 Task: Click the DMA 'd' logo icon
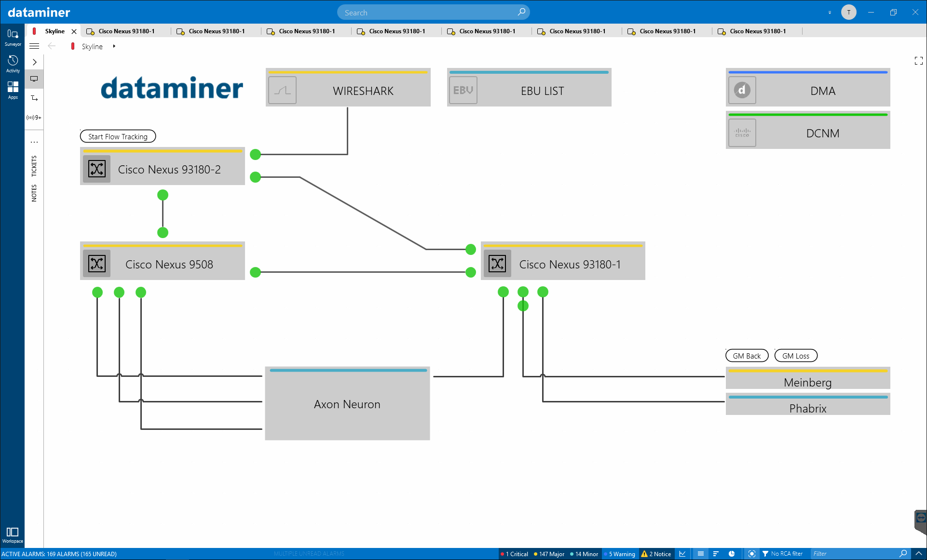point(742,90)
